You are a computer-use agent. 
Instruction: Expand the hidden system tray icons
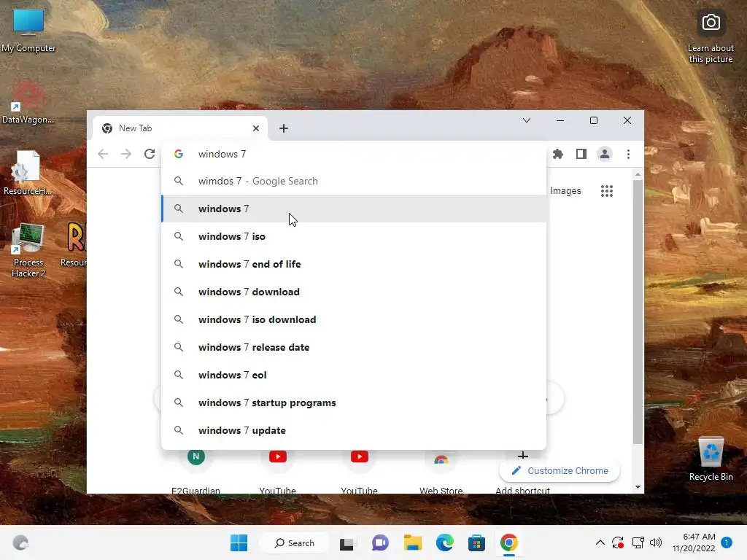point(600,542)
